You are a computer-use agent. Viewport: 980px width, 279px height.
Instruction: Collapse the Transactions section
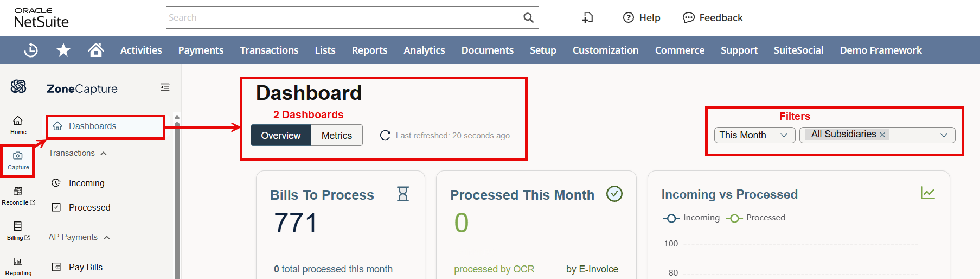coord(78,153)
